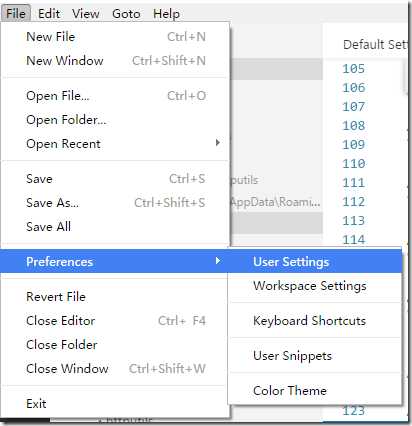Image resolution: width=412 pixels, height=426 pixels.
Task: Open the Edit menu
Action: 49,14
